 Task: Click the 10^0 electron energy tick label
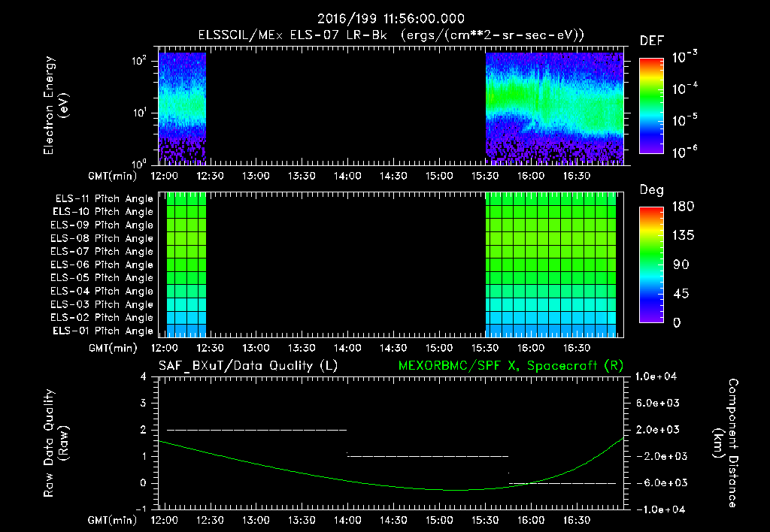coord(140,163)
